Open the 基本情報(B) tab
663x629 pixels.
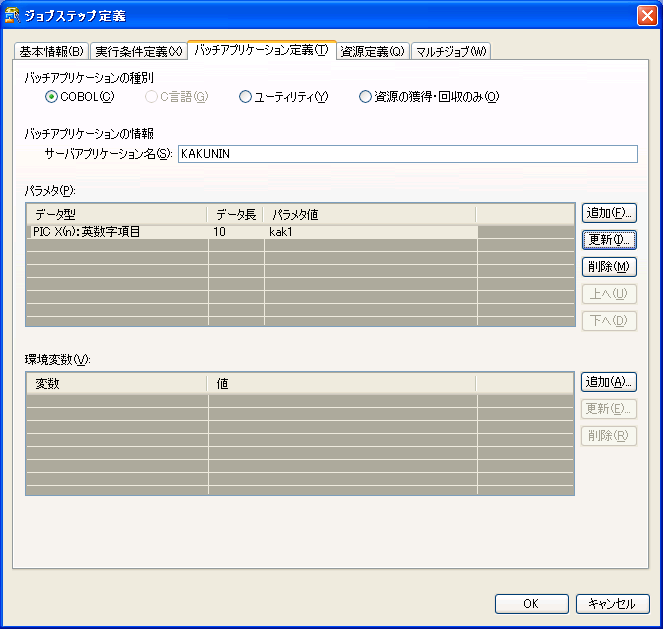51,51
